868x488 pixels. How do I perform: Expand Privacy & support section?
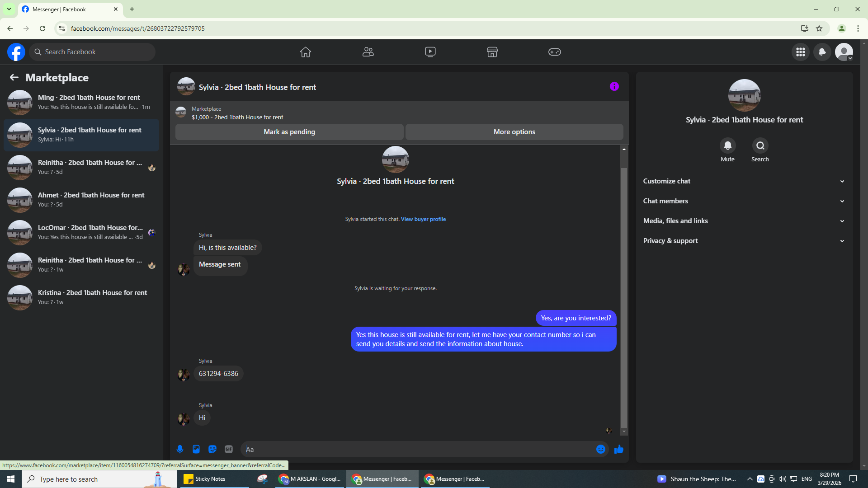click(x=744, y=241)
